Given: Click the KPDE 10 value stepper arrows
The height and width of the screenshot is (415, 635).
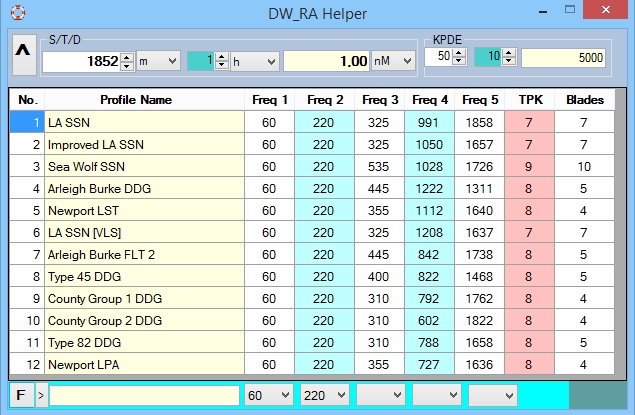Looking at the screenshot, I should click(x=511, y=57).
